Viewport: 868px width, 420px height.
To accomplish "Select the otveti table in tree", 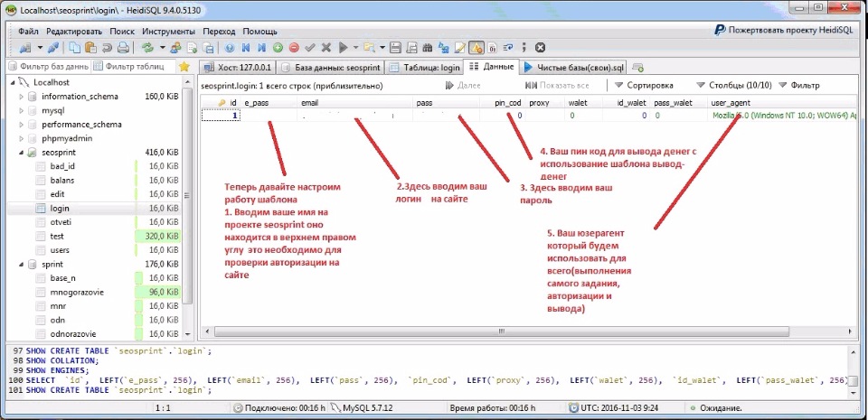I will coord(61,222).
